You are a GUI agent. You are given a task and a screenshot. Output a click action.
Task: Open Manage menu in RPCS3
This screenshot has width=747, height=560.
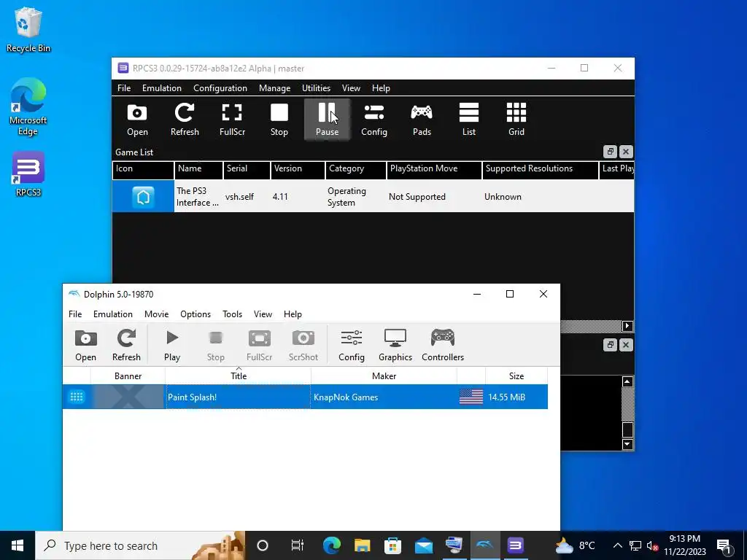[x=274, y=88]
